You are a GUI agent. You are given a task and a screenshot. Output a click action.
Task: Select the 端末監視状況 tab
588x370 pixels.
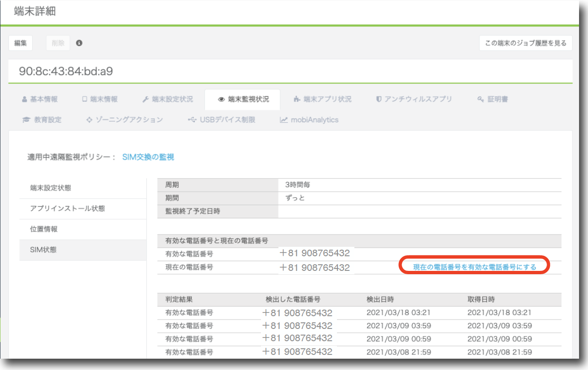pos(243,99)
